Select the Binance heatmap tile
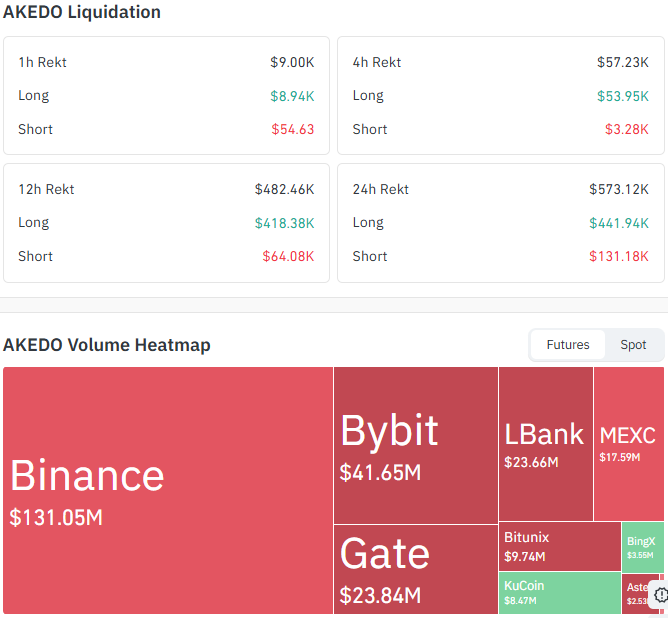Screen dimensions: 668x618 click(x=168, y=490)
